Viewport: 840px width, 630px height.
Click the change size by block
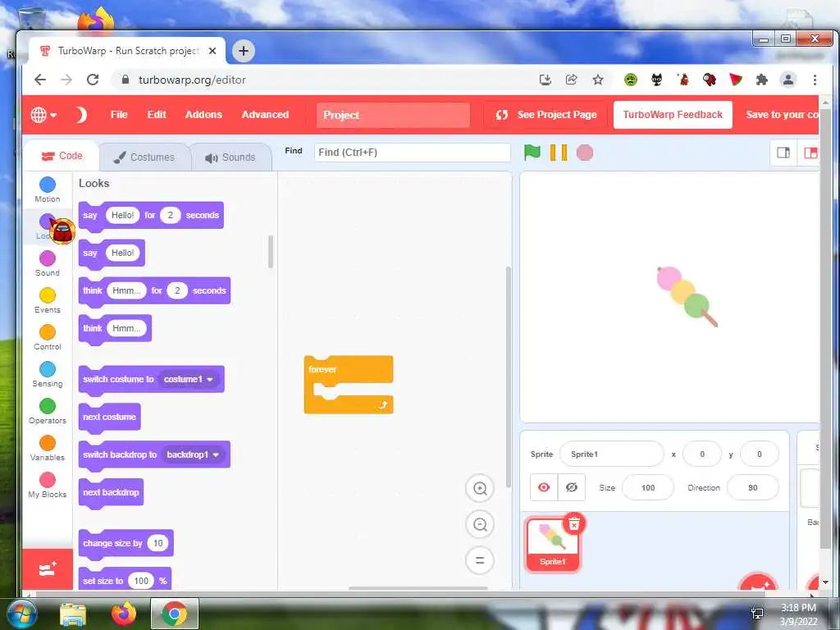126,544
